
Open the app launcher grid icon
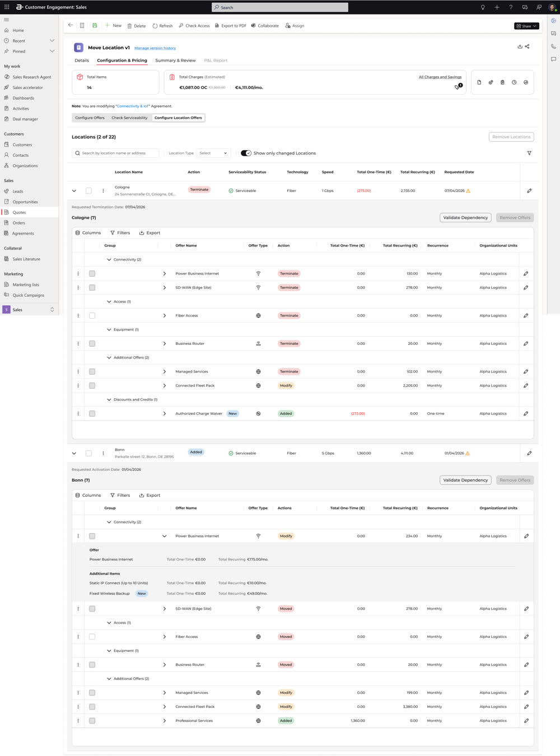click(7, 7)
